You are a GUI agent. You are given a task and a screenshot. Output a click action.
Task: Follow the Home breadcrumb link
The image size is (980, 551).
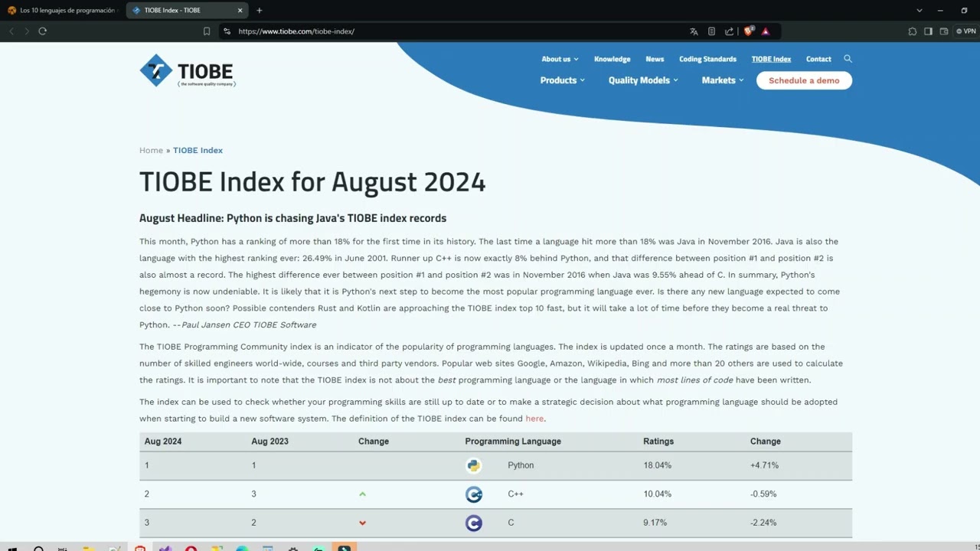coord(151,150)
